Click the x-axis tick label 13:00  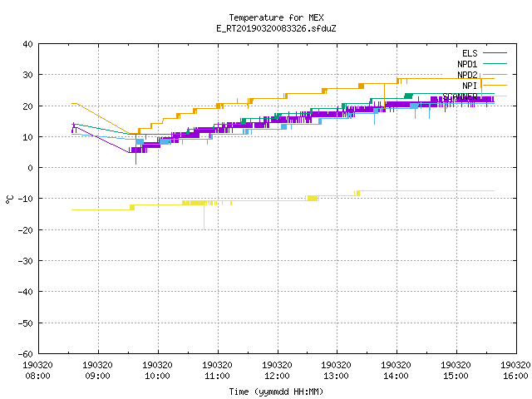336,376
